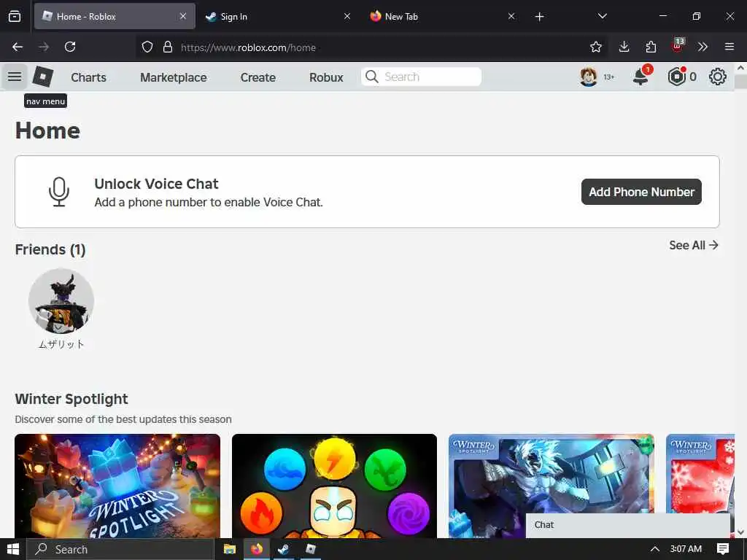Open Create in Roblox navigation
The height and width of the screenshot is (560, 747).
(x=258, y=77)
